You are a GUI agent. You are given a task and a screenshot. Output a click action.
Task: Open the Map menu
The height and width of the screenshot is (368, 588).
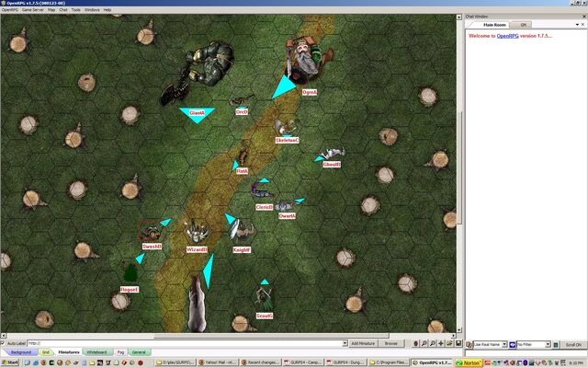[x=51, y=10]
